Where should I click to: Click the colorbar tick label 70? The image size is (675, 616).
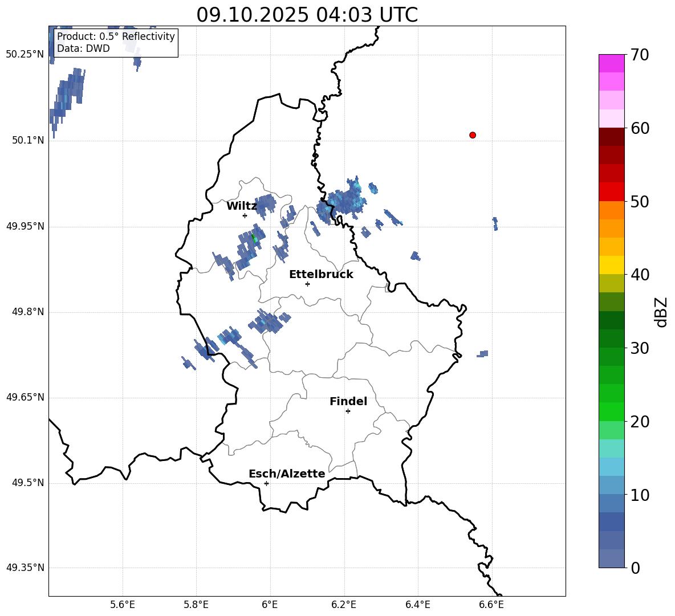640,55
